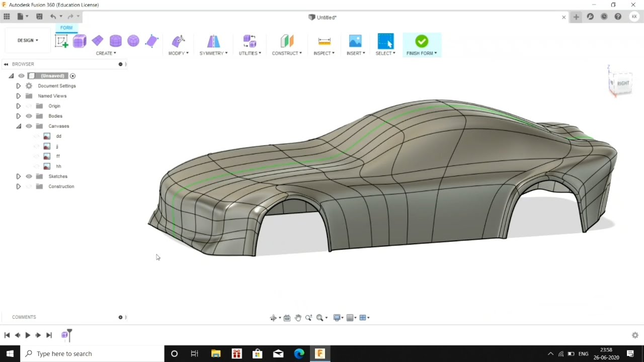
Task: Toggle visibility of the Unsaved root component
Action: (x=21, y=76)
